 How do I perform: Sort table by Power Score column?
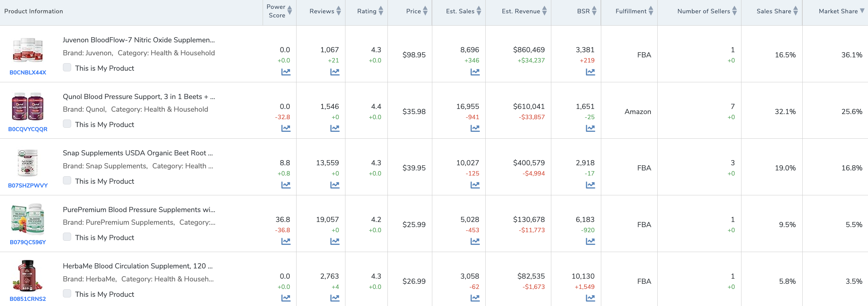pyautogui.click(x=290, y=11)
